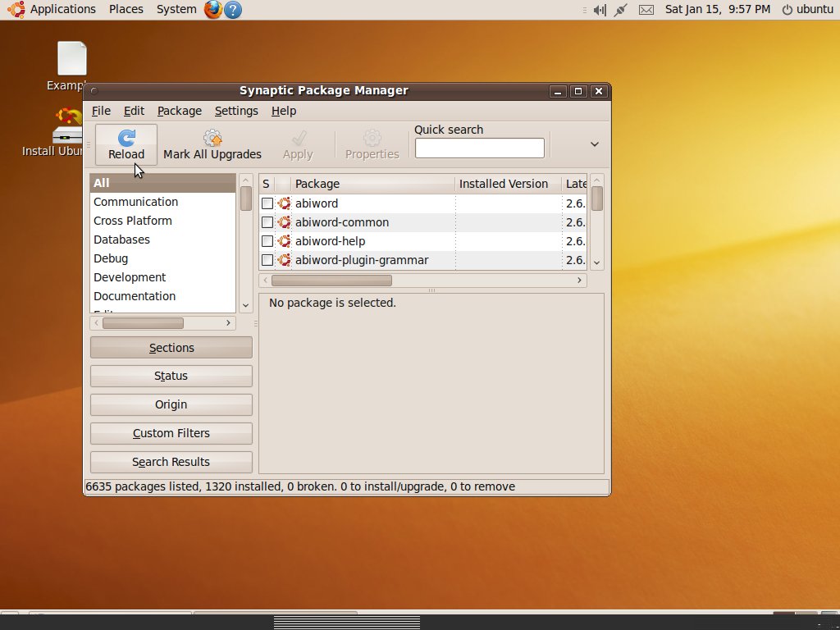Expand the toolbar overflow arrow
Viewport: 840px width, 630px height.
tap(594, 144)
